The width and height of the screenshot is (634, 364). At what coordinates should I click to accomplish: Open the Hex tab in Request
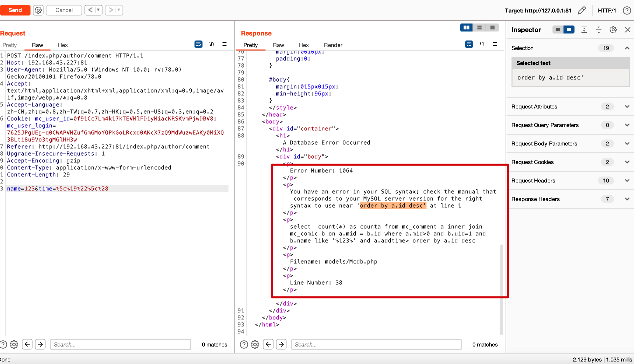[x=63, y=45]
